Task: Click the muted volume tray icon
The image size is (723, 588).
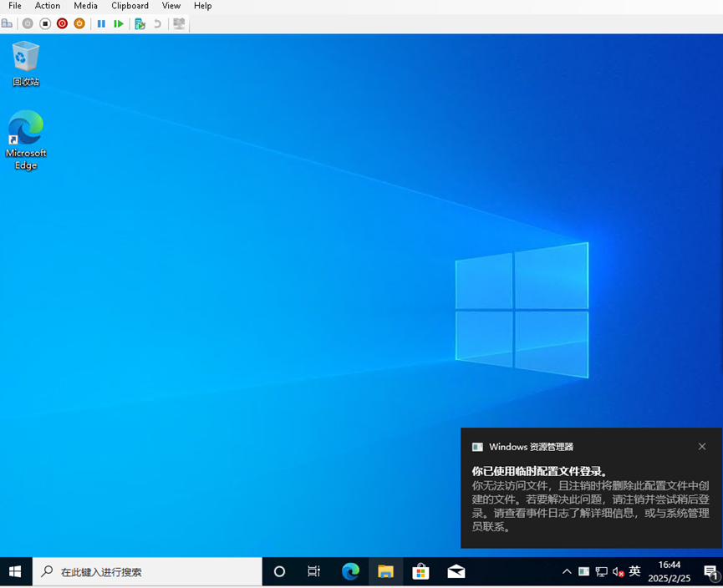Action: click(619, 572)
